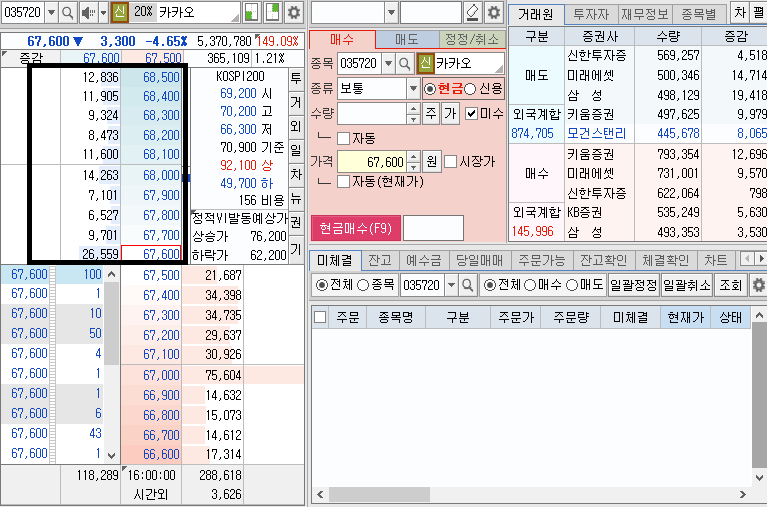Click the right arrow of the lower tab strip
This screenshot has height=507, width=767.
pos(761,259)
